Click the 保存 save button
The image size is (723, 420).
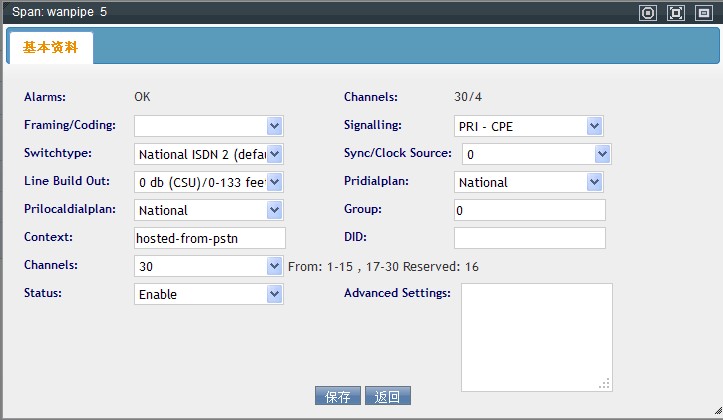pos(338,396)
